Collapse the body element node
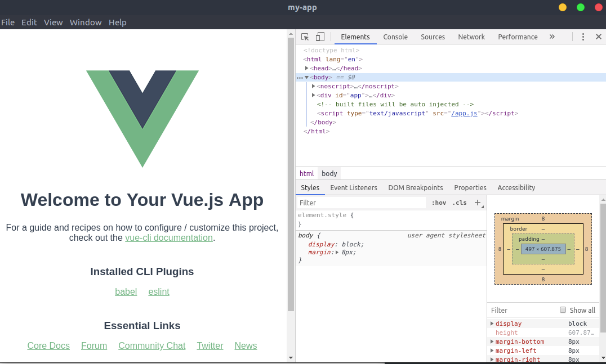The width and height of the screenshot is (606, 364). tap(307, 77)
